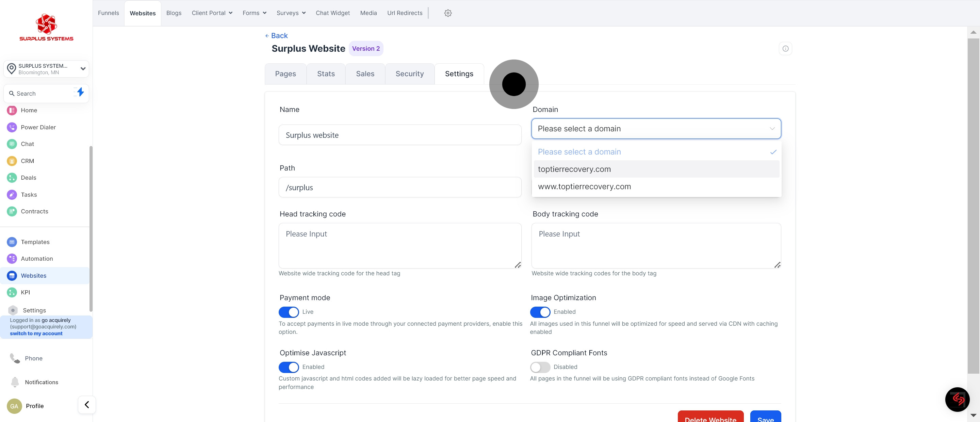Click the Notifications bell icon
This screenshot has height=422, width=980.
[15, 382]
